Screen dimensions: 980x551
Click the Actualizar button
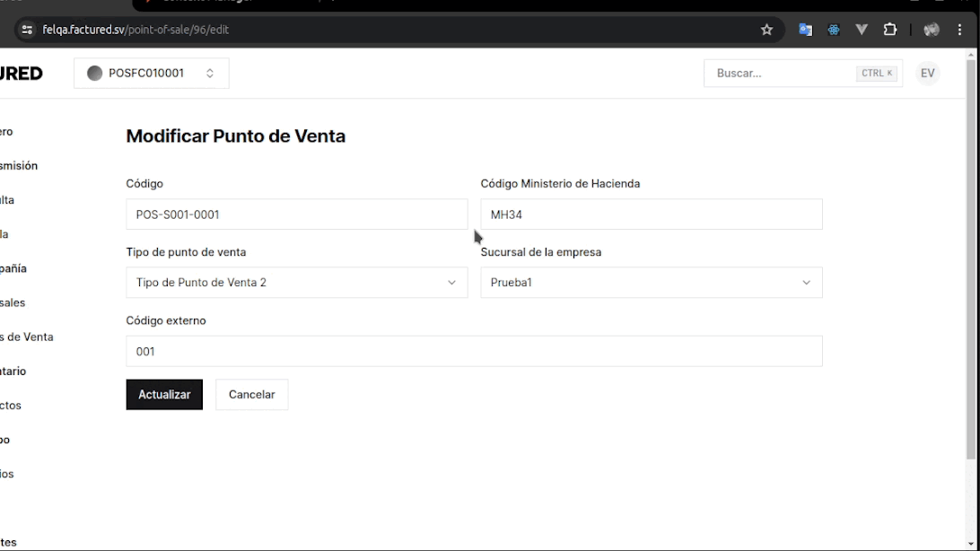164,394
